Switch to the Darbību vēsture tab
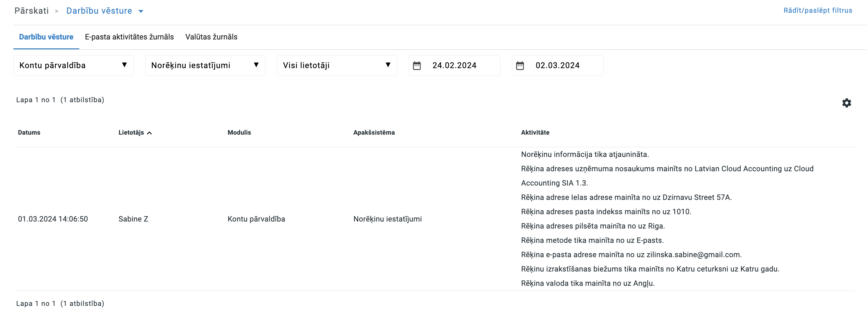868x317 pixels. (46, 37)
